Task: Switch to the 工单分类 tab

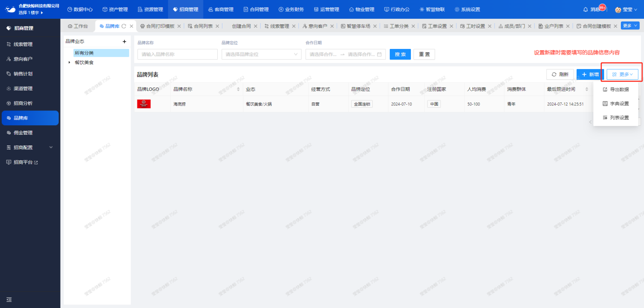Action: (396, 26)
